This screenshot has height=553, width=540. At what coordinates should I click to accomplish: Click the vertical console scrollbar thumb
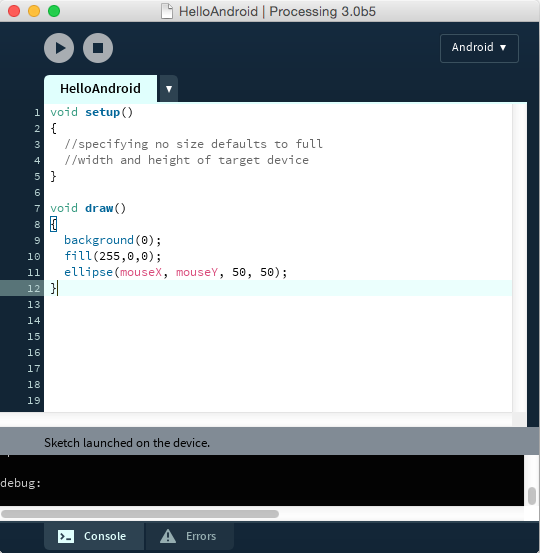[532, 496]
